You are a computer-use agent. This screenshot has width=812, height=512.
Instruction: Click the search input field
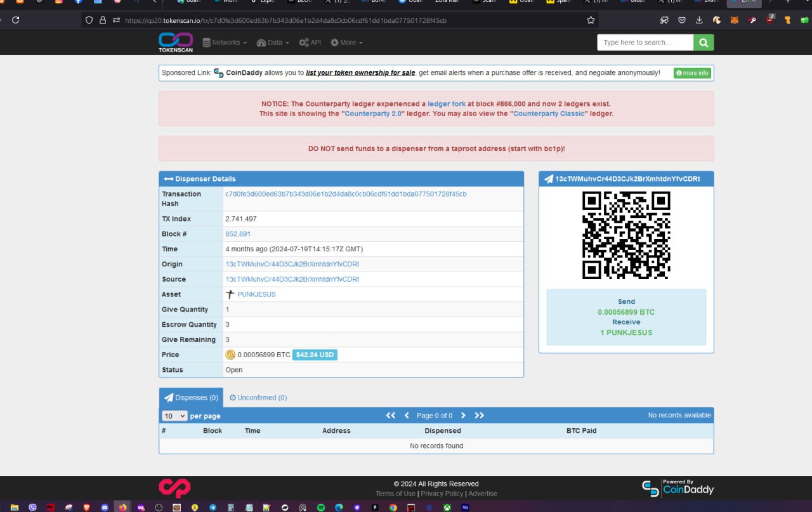pyautogui.click(x=645, y=43)
